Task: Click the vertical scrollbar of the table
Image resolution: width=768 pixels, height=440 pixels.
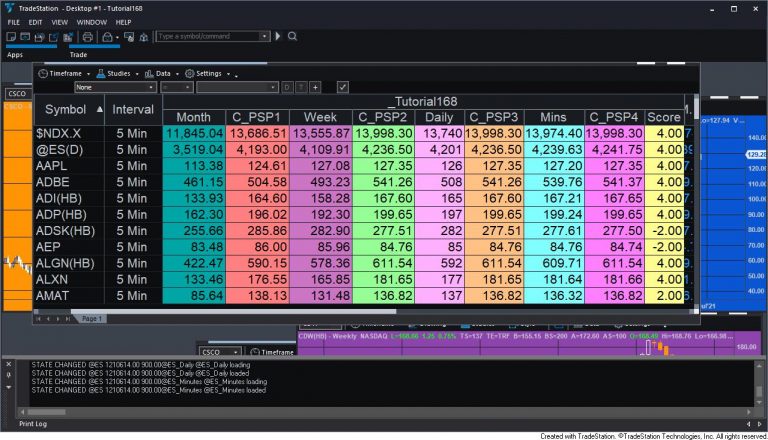Action: [x=693, y=200]
